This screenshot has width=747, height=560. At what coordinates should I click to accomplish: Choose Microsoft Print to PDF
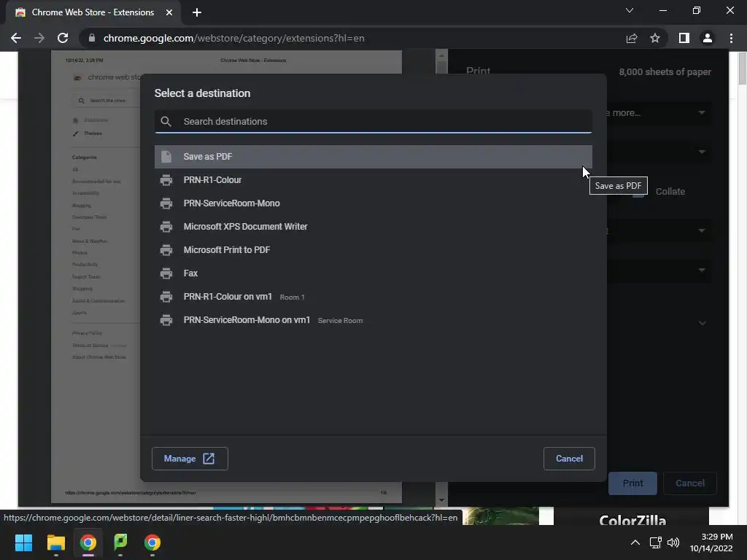[373, 250]
